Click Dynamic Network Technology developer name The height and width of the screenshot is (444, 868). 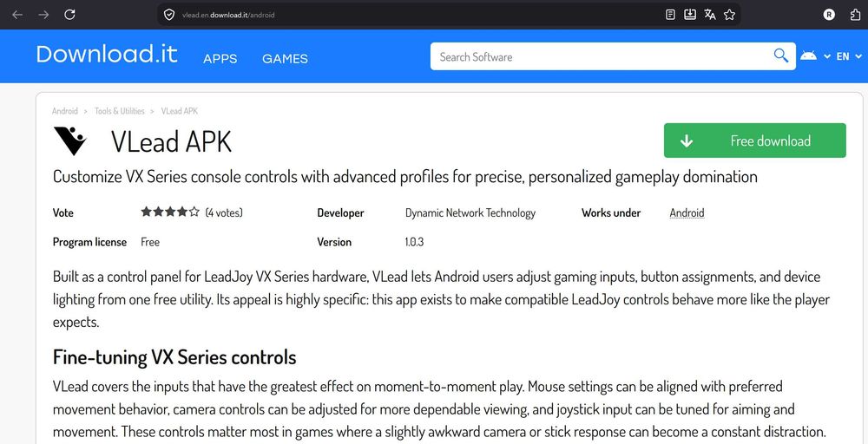[x=470, y=212]
